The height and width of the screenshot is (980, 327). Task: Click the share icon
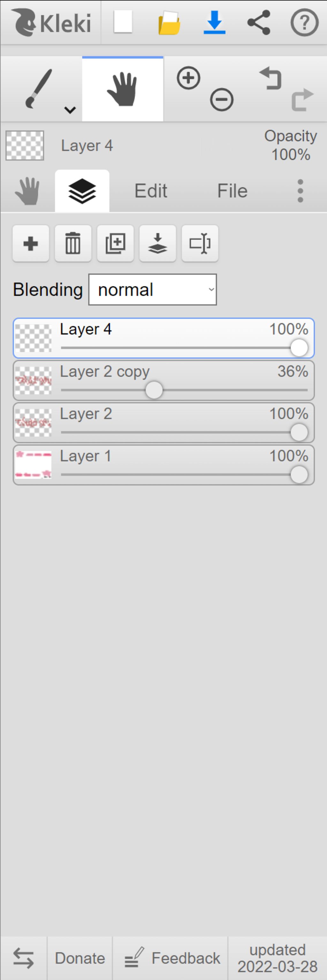point(259,22)
